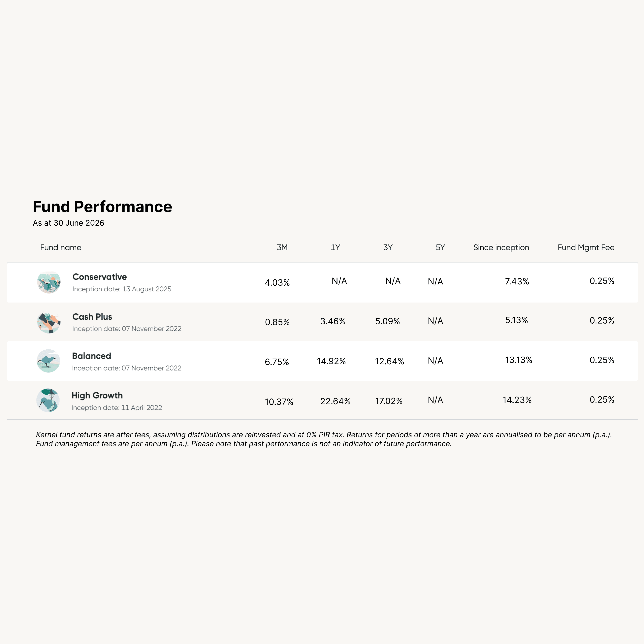Open the Balanced fund name link

tap(92, 356)
